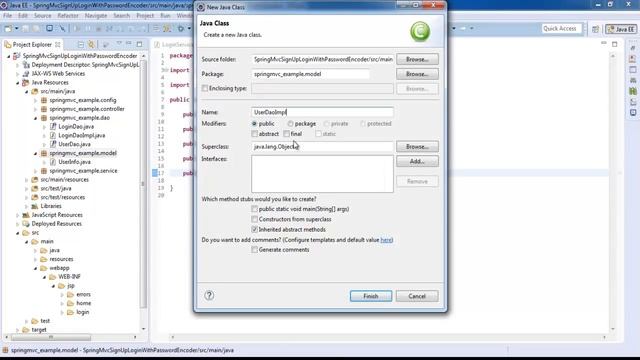This screenshot has height=360, width=640.
Task: Cancel the New Java Class dialog
Action: 417,296
